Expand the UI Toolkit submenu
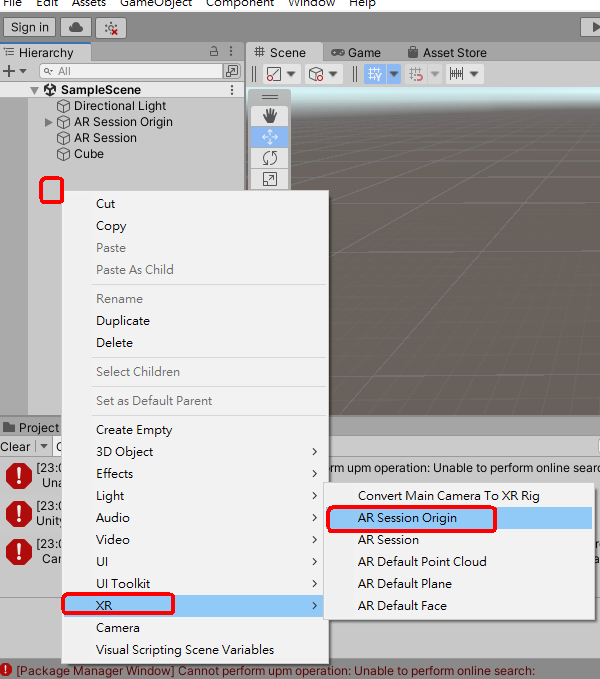 coord(195,584)
